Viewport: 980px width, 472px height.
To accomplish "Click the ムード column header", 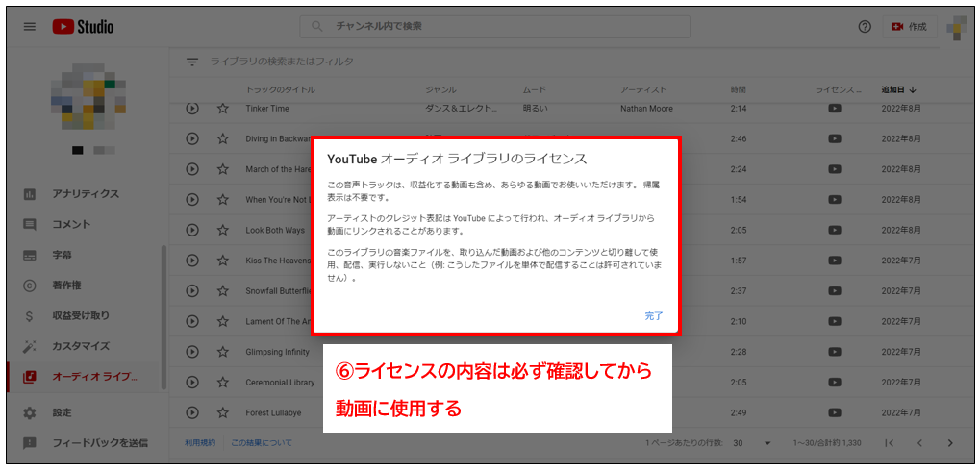I will 535,90.
